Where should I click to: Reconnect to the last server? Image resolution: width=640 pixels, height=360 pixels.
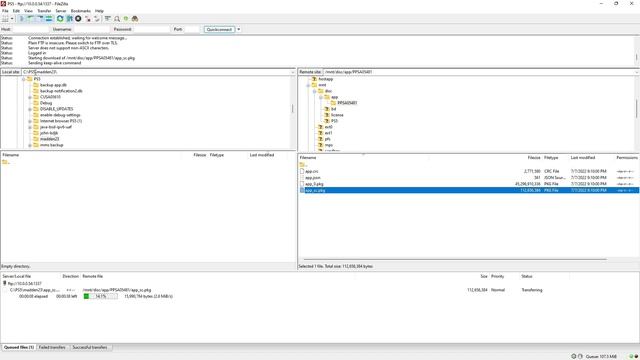coord(97,19)
